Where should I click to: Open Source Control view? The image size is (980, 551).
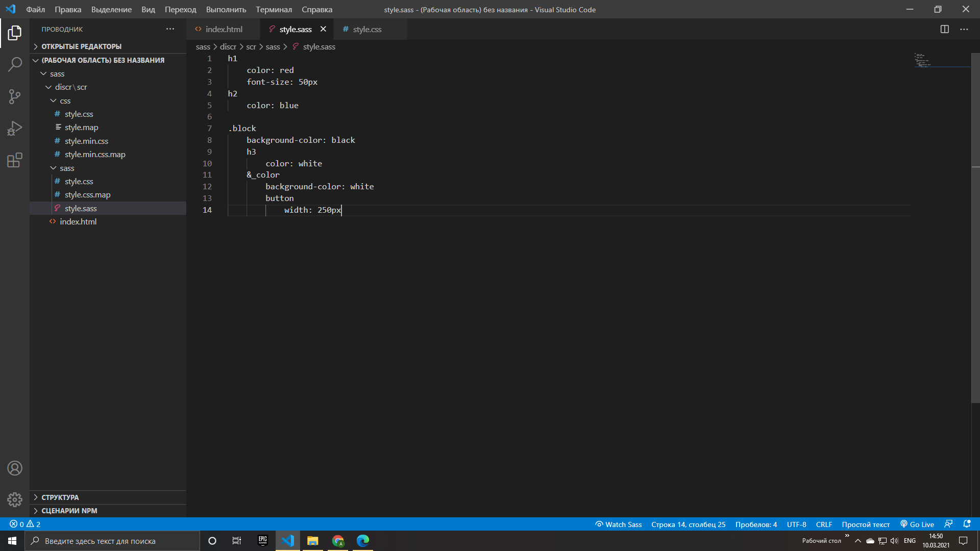click(15, 96)
